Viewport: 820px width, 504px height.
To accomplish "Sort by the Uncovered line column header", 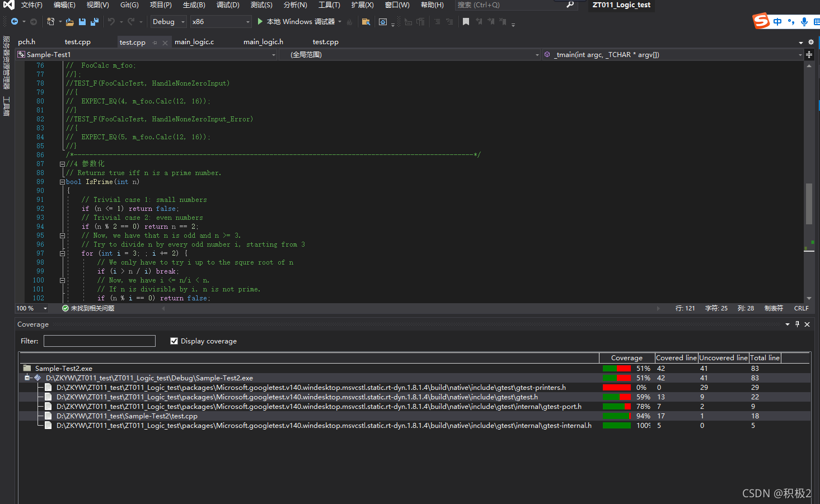I will pos(723,357).
